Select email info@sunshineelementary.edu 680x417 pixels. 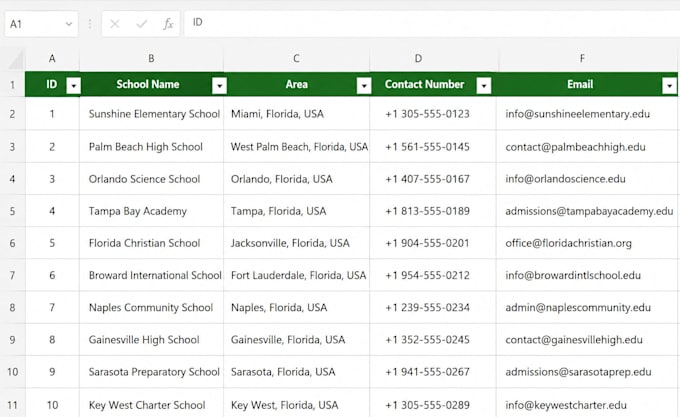point(578,114)
